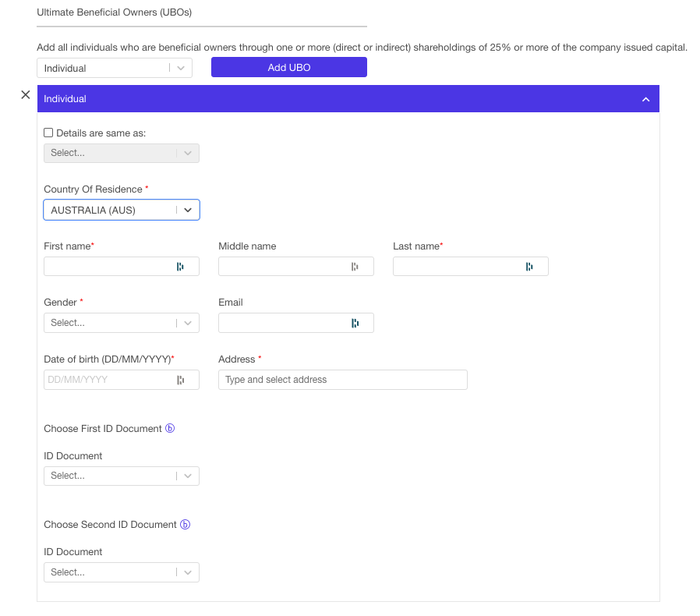This screenshot has width=700, height=616.
Task: Open the disabled 'Details are same as' Select dropdown
Action: coord(122,153)
